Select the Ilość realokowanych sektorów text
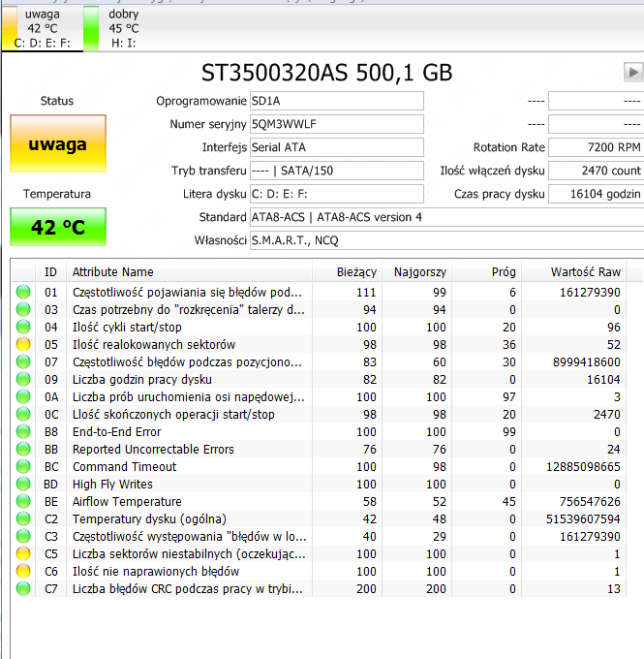Viewport: 644px width, 659px height. pyautogui.click(x=154, y=345)
